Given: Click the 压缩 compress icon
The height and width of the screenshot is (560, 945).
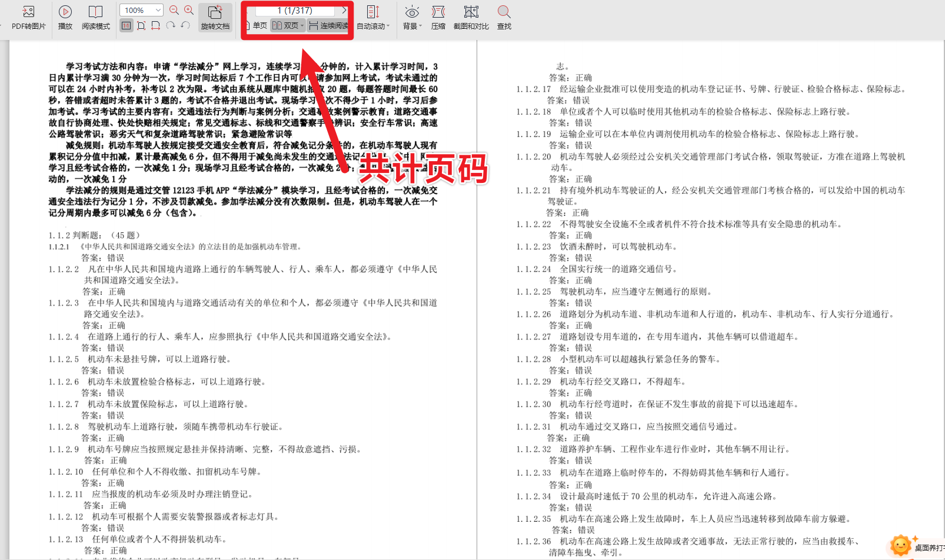Looking at the screenshot, I should tap(438, 16).
